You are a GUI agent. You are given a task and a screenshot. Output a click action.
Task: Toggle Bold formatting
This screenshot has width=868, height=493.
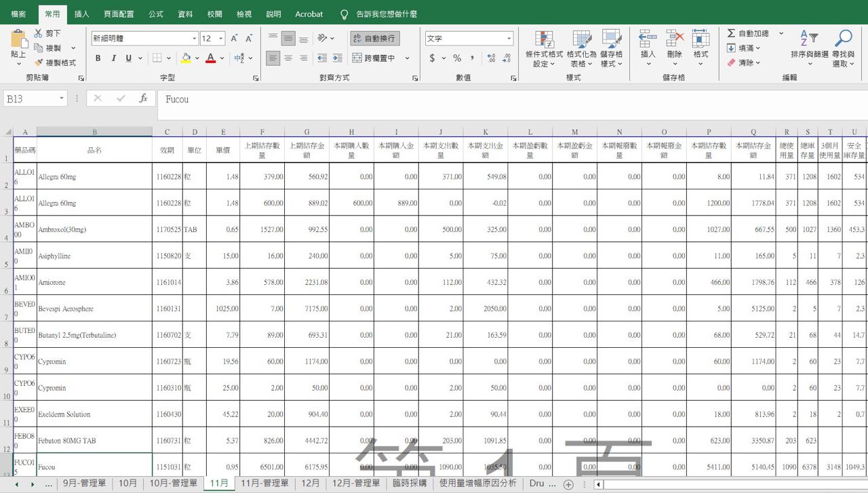coord(98,58)
